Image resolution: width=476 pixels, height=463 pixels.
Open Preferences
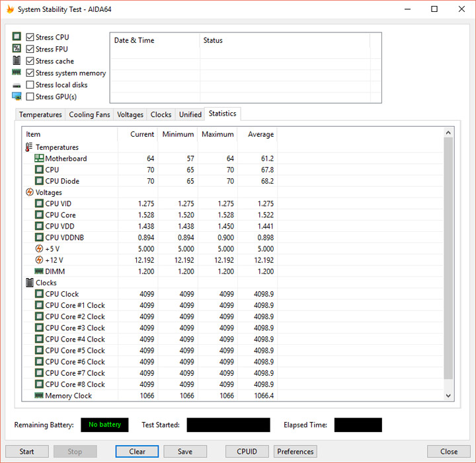(x=295, y=452)
